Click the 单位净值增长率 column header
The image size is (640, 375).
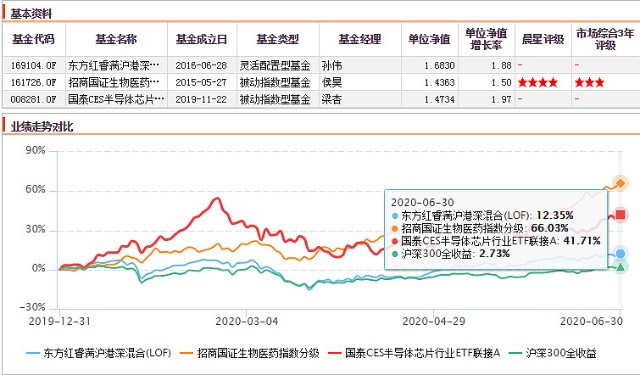coord(486,39)
